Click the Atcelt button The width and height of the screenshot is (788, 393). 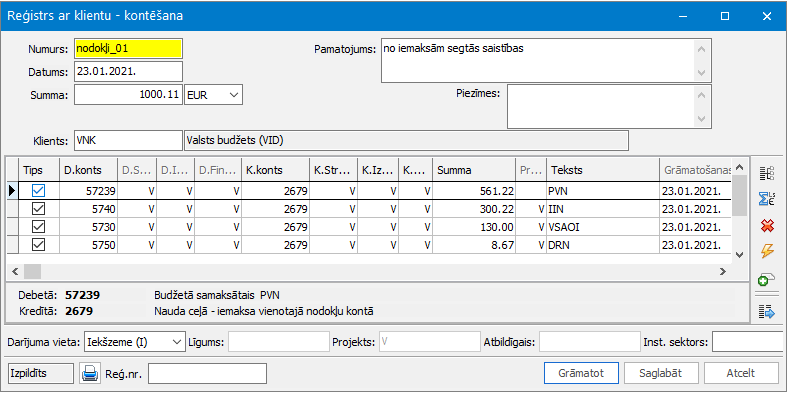click(741, 373)
